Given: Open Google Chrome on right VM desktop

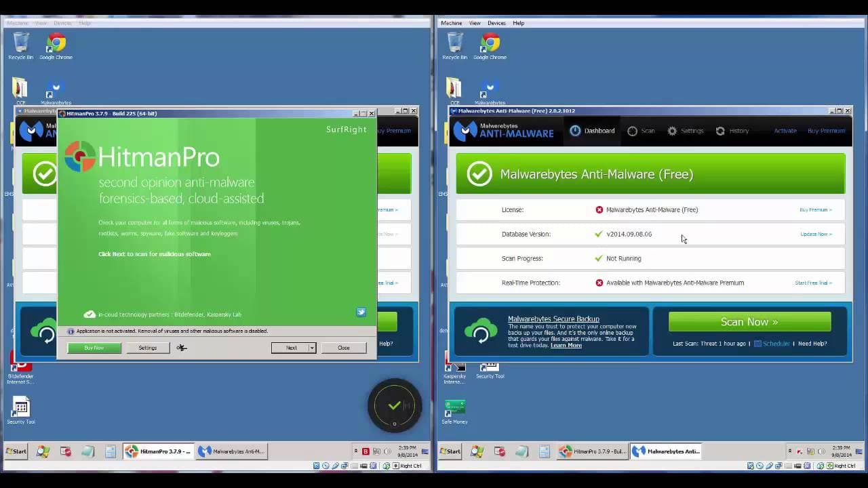Looking at the screenshot, I should 490,46.
